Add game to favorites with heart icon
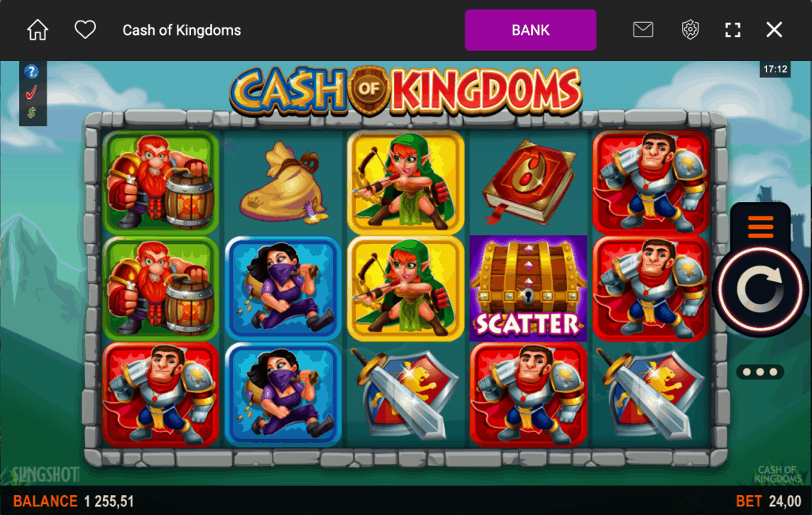Viewport: 812px width, 515px height. (85, 29)
